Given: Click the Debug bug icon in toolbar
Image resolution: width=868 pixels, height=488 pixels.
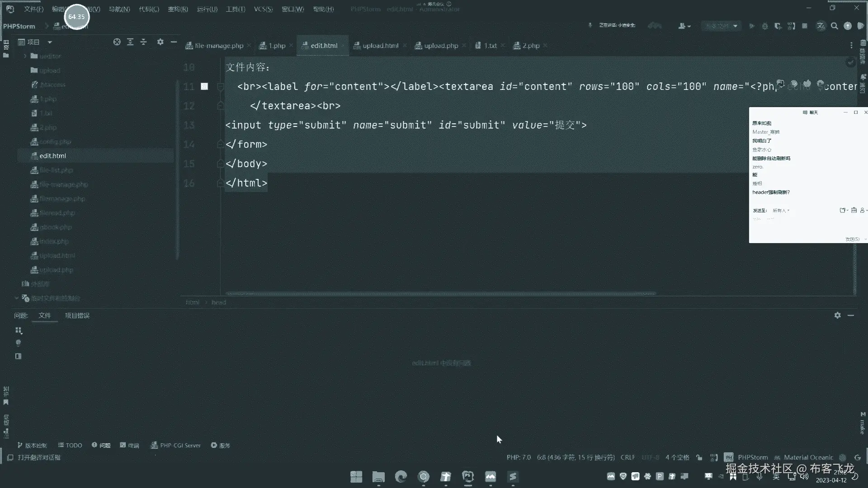Looking at the screenshot, I should point(765,26).
